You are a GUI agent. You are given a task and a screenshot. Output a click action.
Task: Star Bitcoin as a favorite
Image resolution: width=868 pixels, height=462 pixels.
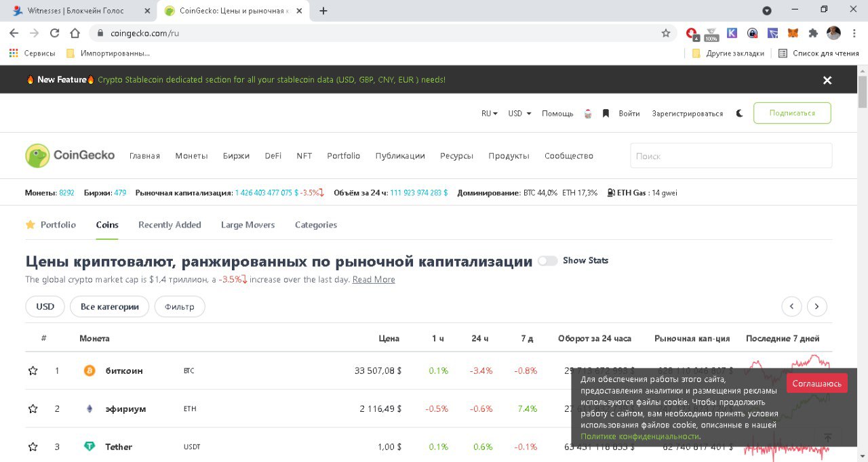tap(33, 371)
